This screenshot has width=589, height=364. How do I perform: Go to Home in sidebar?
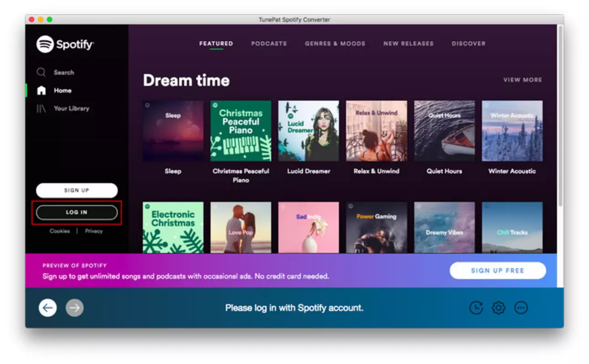[54, 91]
